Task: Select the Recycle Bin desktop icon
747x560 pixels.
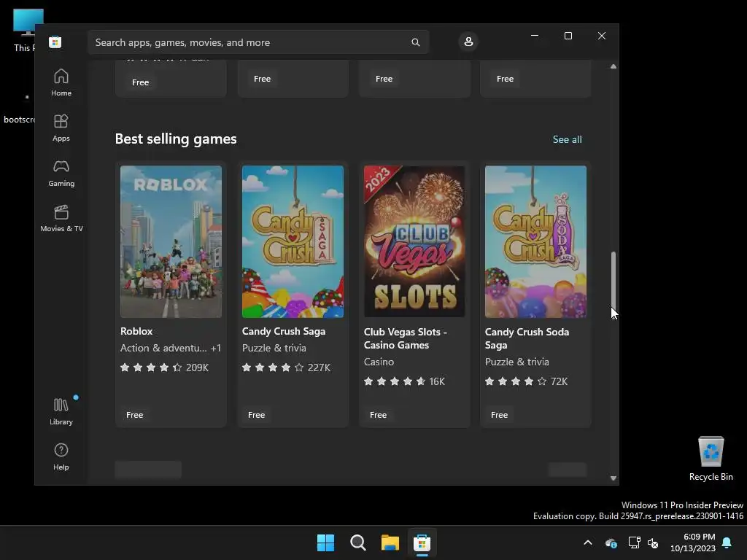Action: (711, 459)
